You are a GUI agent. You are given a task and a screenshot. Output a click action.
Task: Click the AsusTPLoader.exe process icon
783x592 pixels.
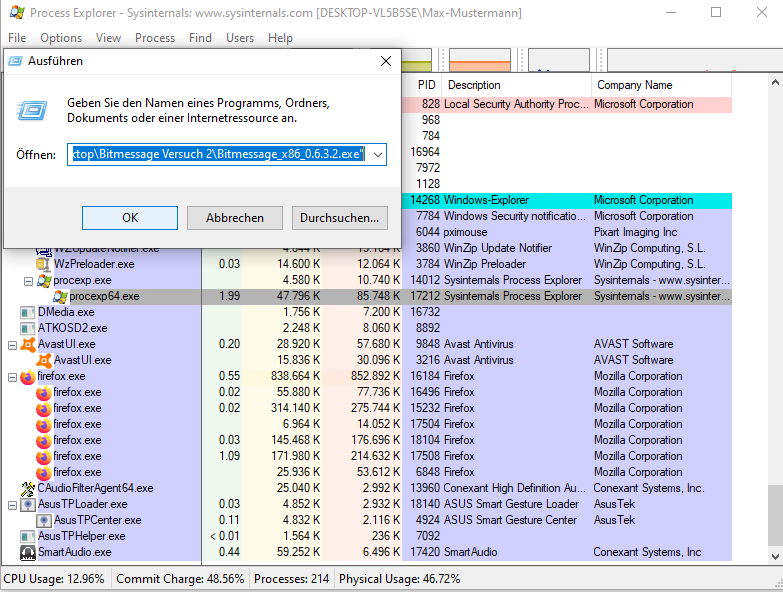point(28,505)
